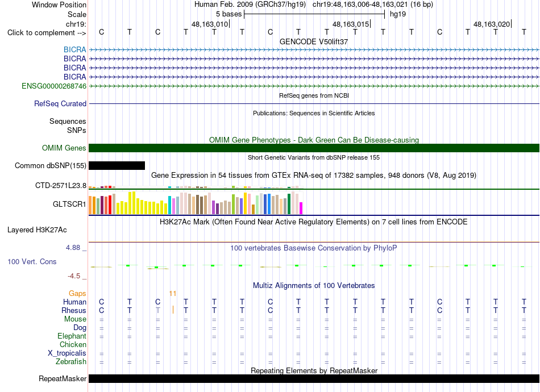
Task: Click the OMIM Gene Phenotypes track title
Action: tap(314, 140)
